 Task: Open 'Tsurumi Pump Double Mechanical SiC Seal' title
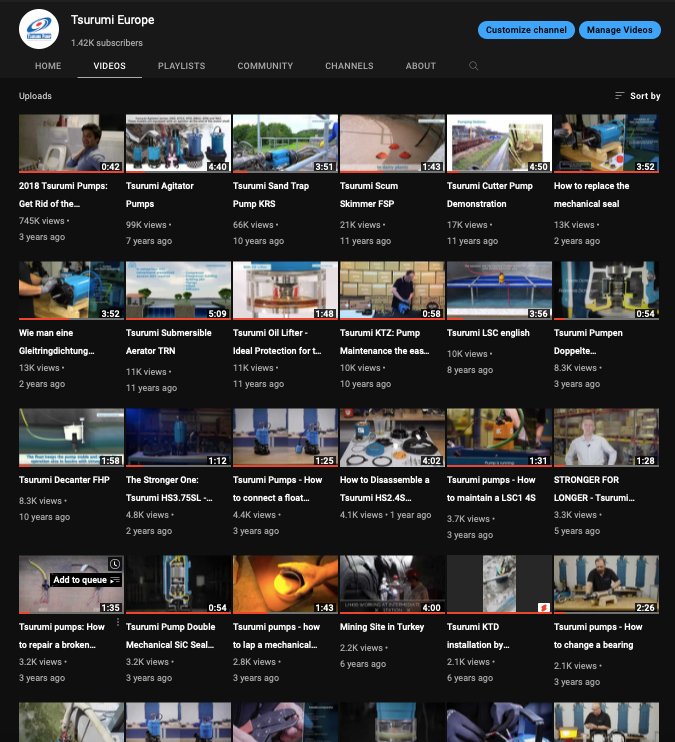(170, 636)
